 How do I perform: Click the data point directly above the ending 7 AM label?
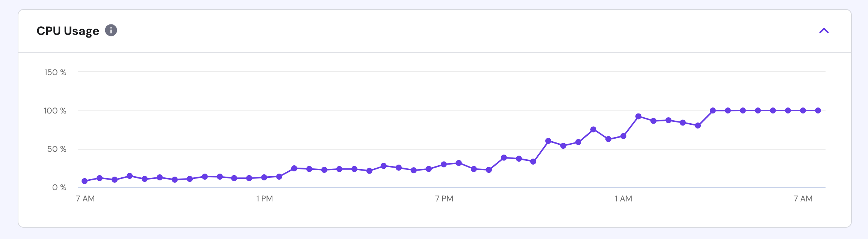point(803,110)
